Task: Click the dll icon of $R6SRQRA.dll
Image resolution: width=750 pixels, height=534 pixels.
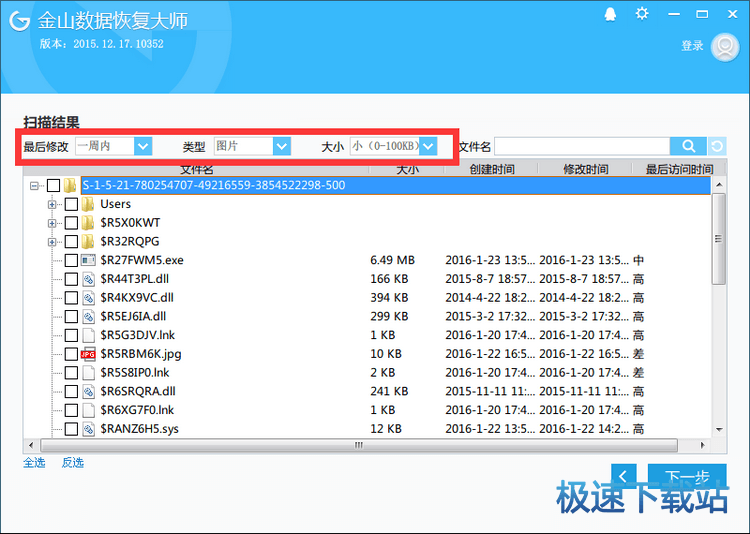Action: pyautogui.click(x=88, y=391)
